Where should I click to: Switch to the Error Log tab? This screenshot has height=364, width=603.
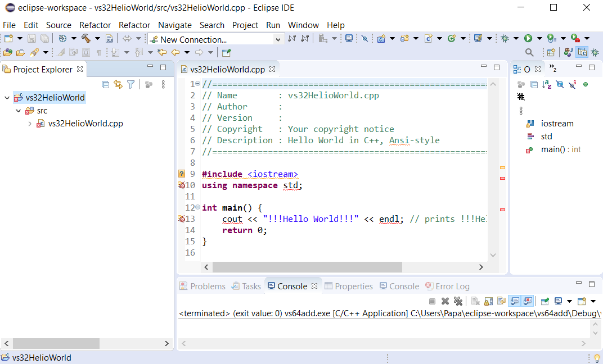[x=447, y=286]
